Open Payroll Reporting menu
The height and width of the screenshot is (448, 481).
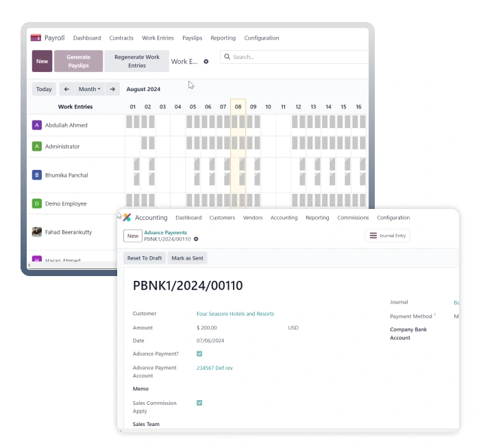[x=223, y=38]
